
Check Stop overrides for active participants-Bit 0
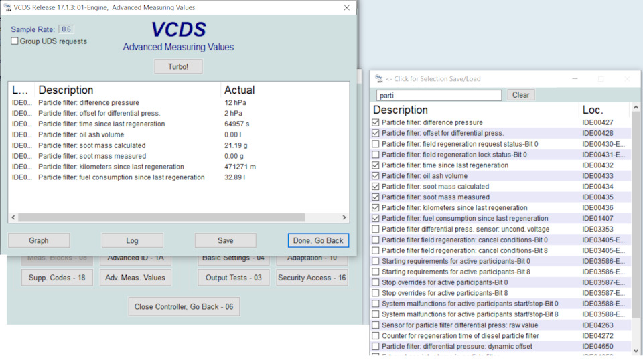(x=376, y=282)
